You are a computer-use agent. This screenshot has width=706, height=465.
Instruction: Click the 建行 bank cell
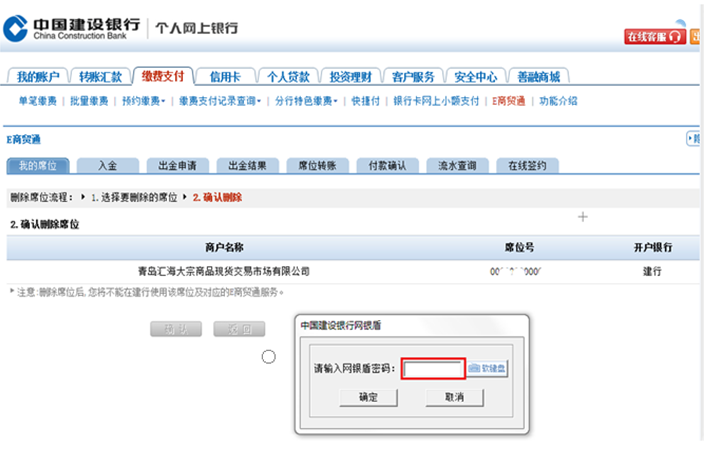pyautogui.click(x=652, y=271)
